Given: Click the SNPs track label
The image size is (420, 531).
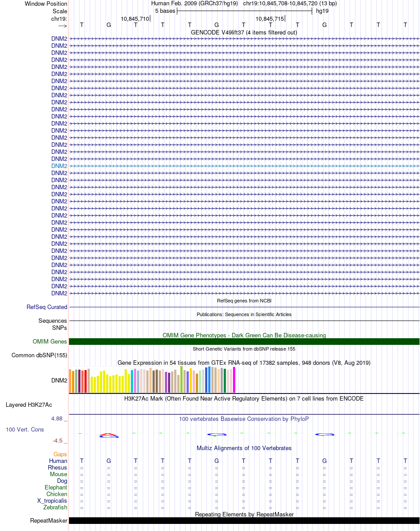Looking at the screenshot, I should [60, 328].
